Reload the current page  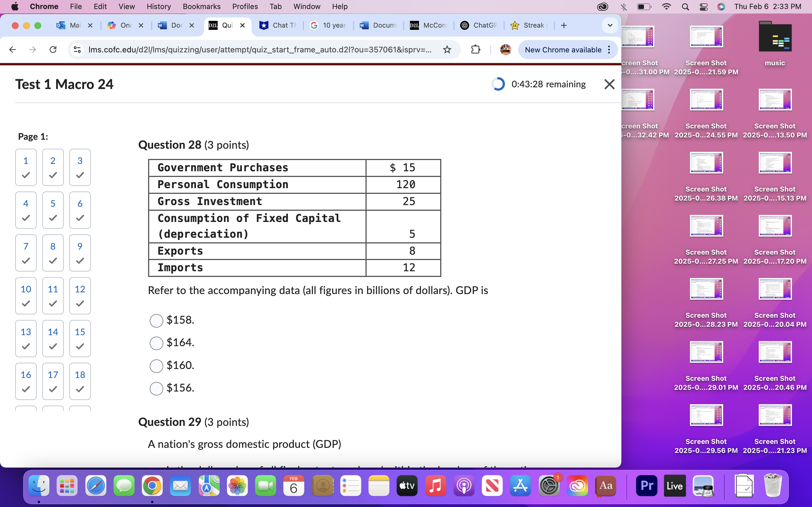53,50
